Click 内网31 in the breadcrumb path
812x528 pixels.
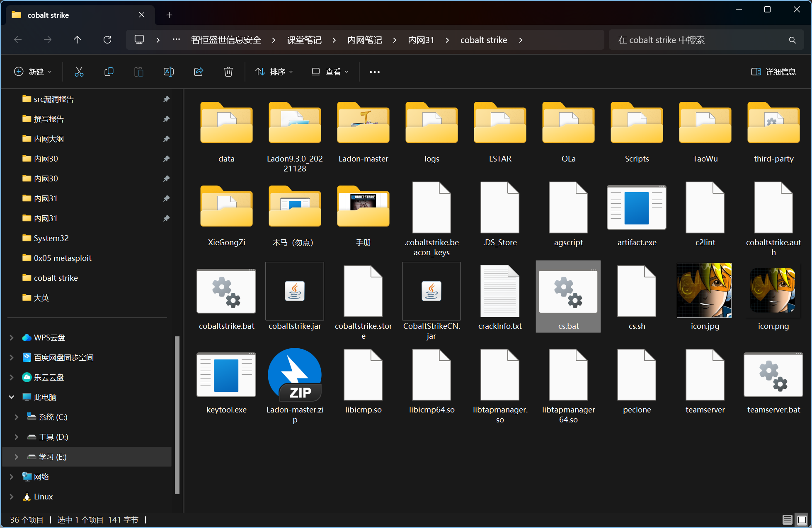point(421,40)
